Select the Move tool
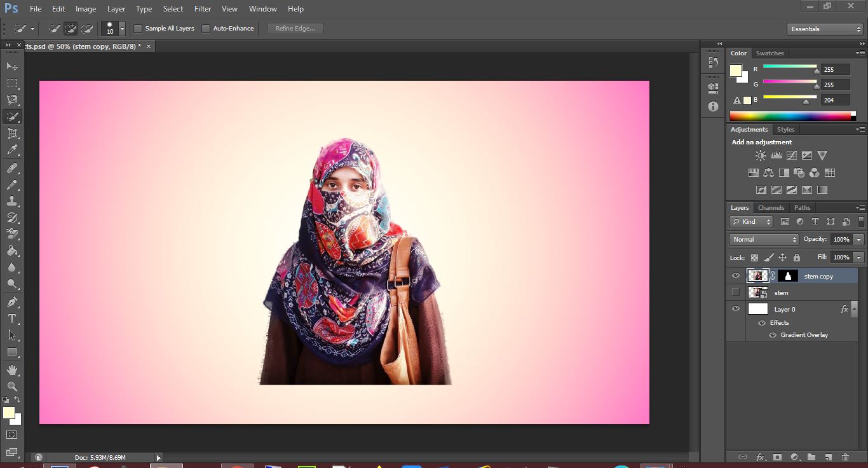Screen dimensions: 868x468 click(x=12, y=66)
